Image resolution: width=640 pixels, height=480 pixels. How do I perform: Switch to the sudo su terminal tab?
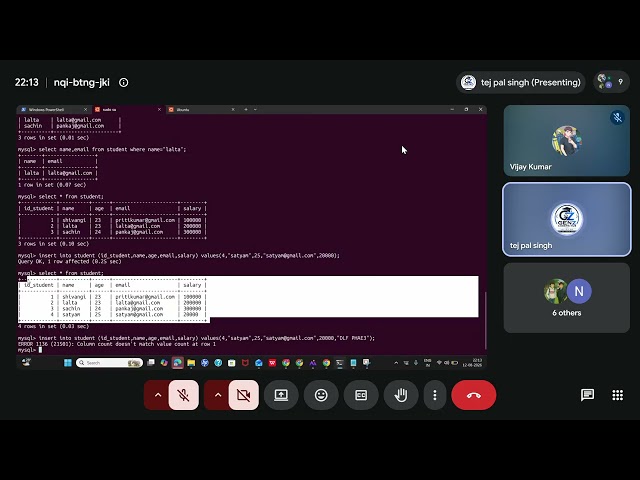coord(126,109)
